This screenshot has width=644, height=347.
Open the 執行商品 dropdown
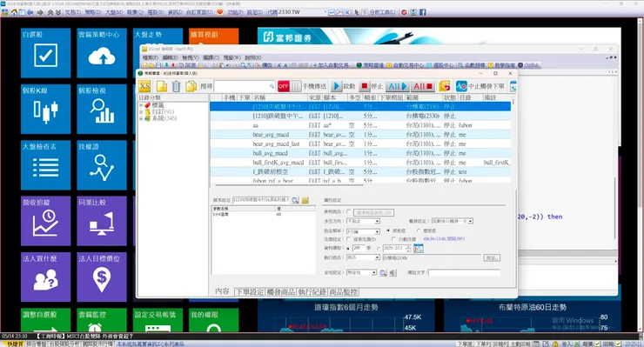click(x=363, y=257)
